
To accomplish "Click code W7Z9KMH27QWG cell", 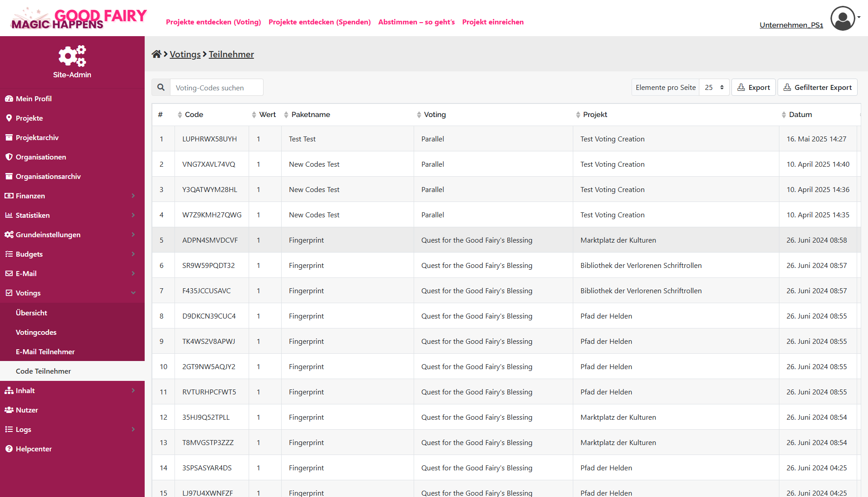I will tap(212, 215).
